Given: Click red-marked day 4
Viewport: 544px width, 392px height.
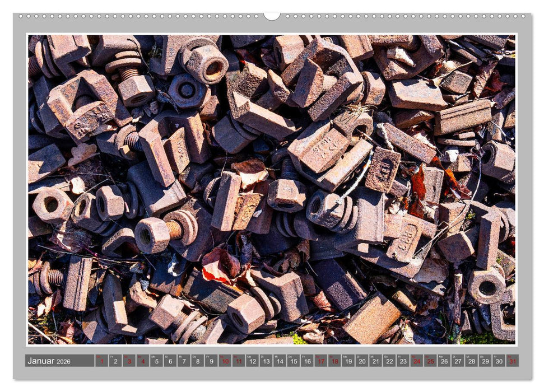Looking at the screenshot, I should [x=142, y=361].
